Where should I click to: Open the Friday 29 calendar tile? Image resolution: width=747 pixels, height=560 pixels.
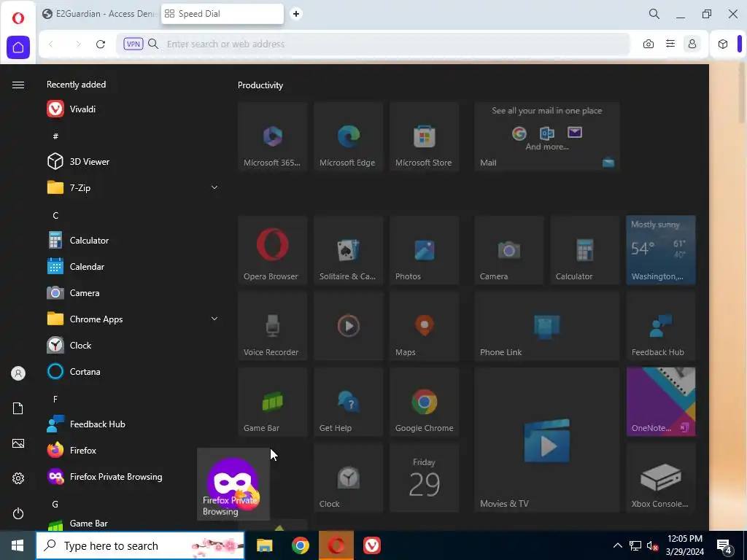[x=424, y=478]
